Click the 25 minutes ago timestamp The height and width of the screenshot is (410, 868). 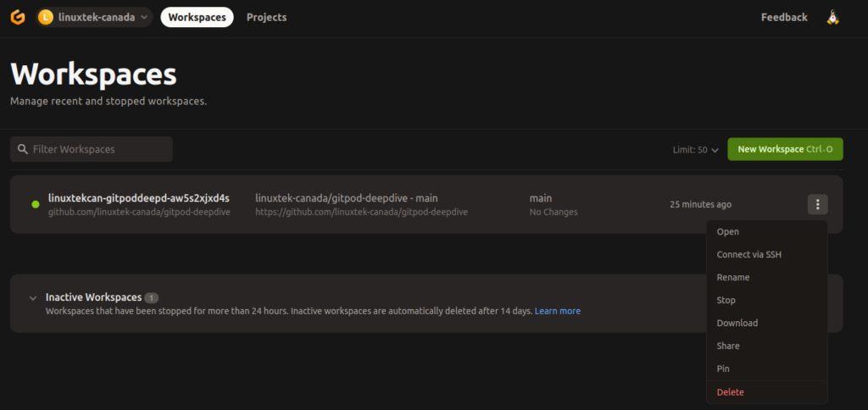(x=700, y=204)
